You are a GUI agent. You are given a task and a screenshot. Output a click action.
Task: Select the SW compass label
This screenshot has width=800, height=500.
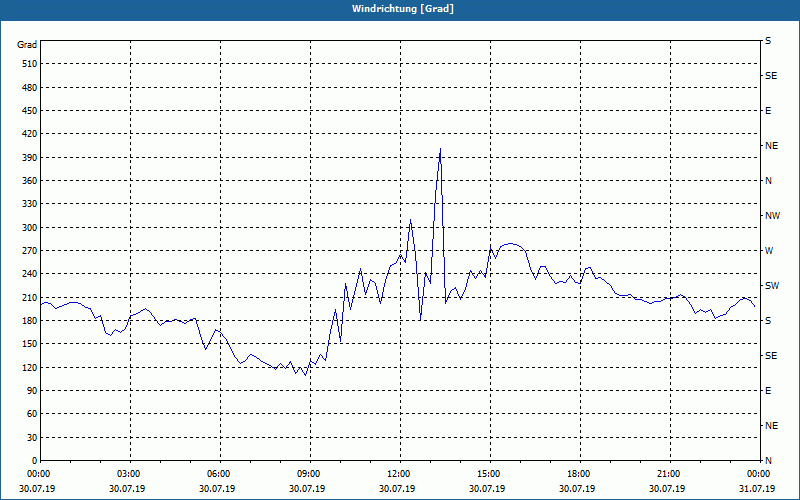click(772, 286)
